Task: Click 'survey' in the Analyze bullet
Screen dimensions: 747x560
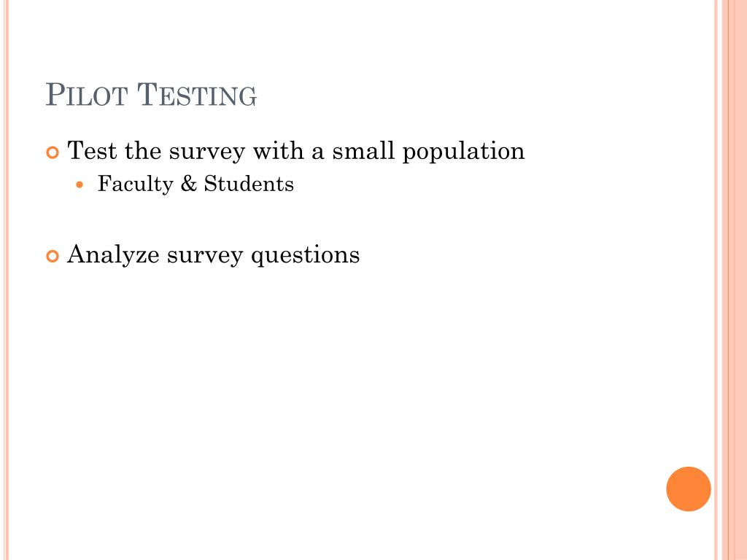Action: pos(205,256)
